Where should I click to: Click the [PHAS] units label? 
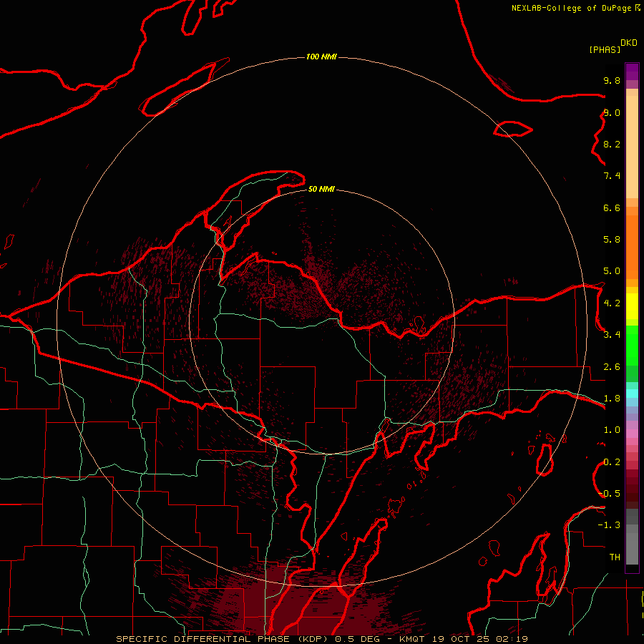pos(605,49)
